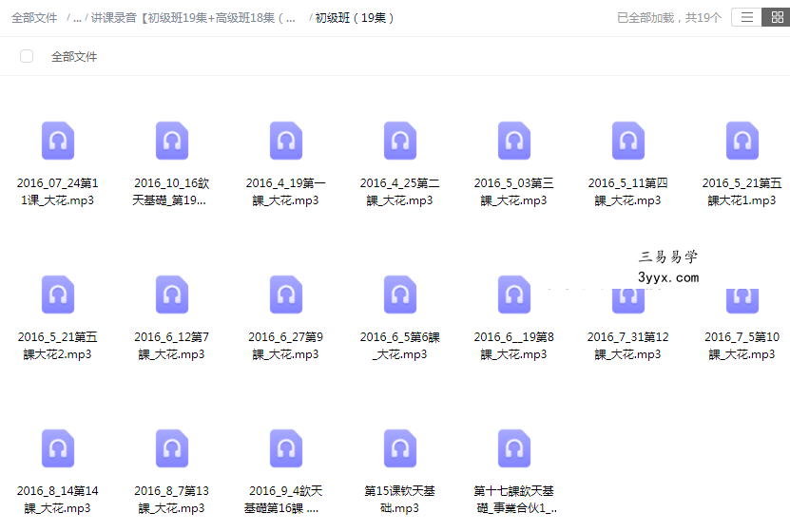
Task: Click filename 2016_5_21第五課大花2.mp3 text
Action: (57, 346)
